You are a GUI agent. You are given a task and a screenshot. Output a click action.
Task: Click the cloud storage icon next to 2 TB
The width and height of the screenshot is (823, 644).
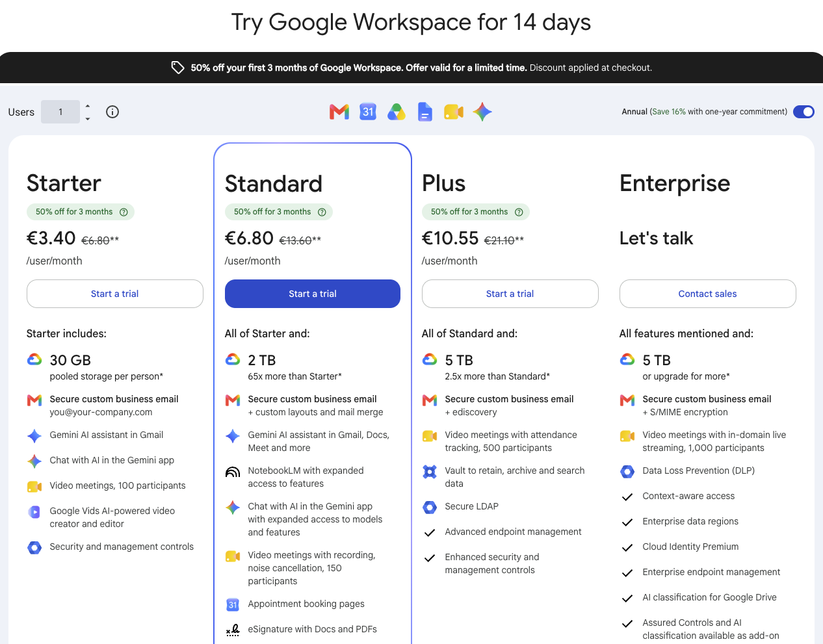click(233, 359)
